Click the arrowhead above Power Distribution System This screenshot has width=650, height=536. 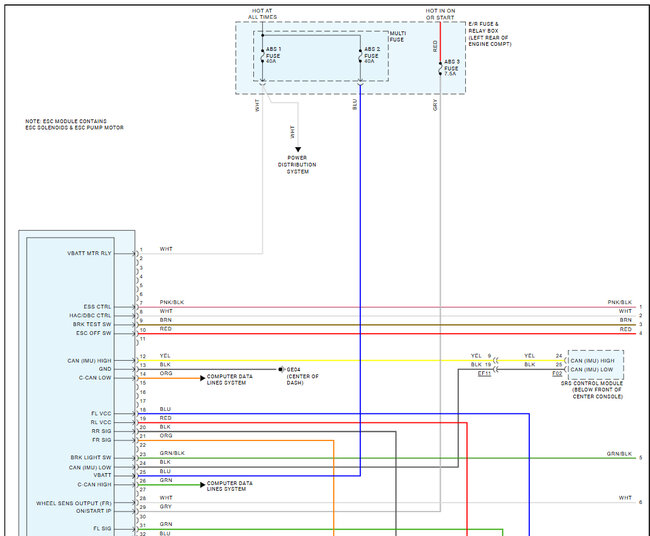pos(298,150)
